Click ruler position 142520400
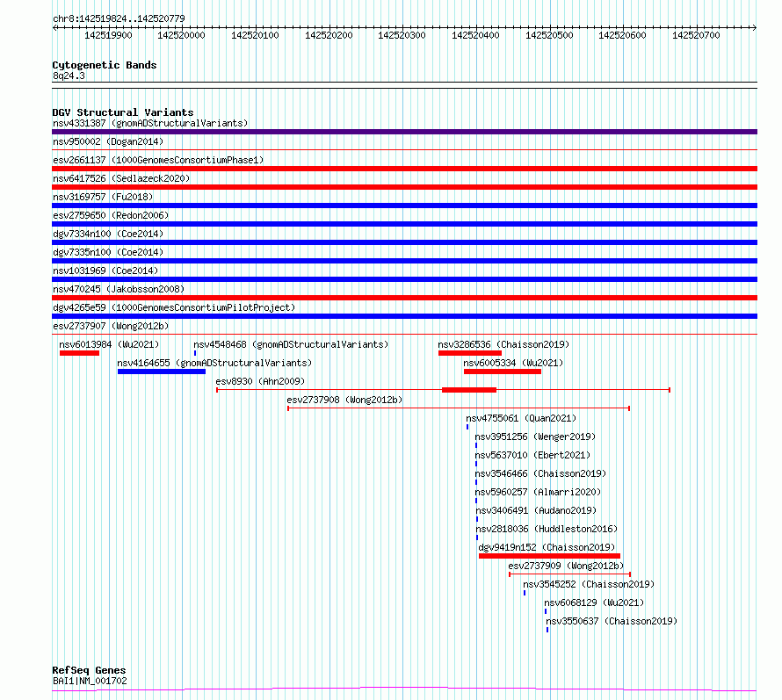Screen dimensions: 782x700 pyautogui.click(x=475, y=35)
